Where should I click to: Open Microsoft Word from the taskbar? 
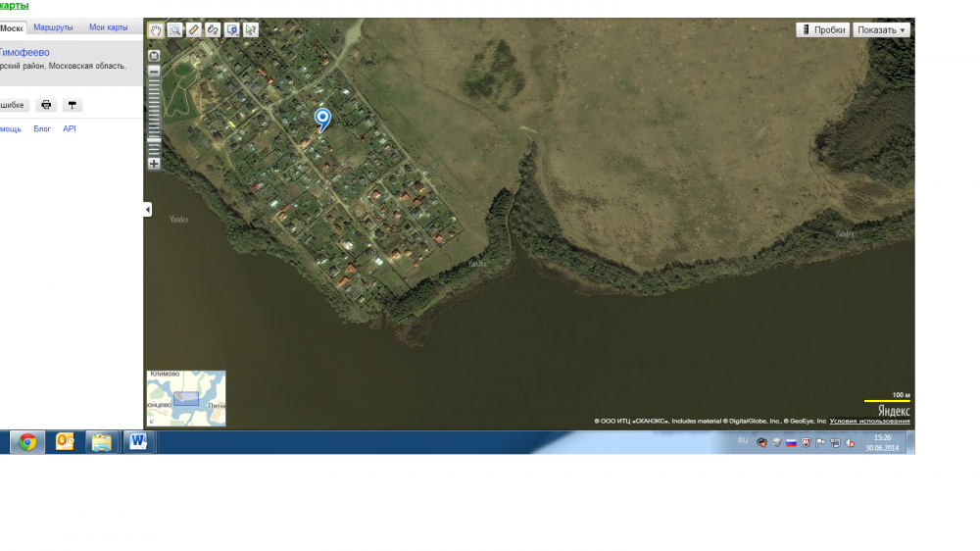click(x=137, y=442)
